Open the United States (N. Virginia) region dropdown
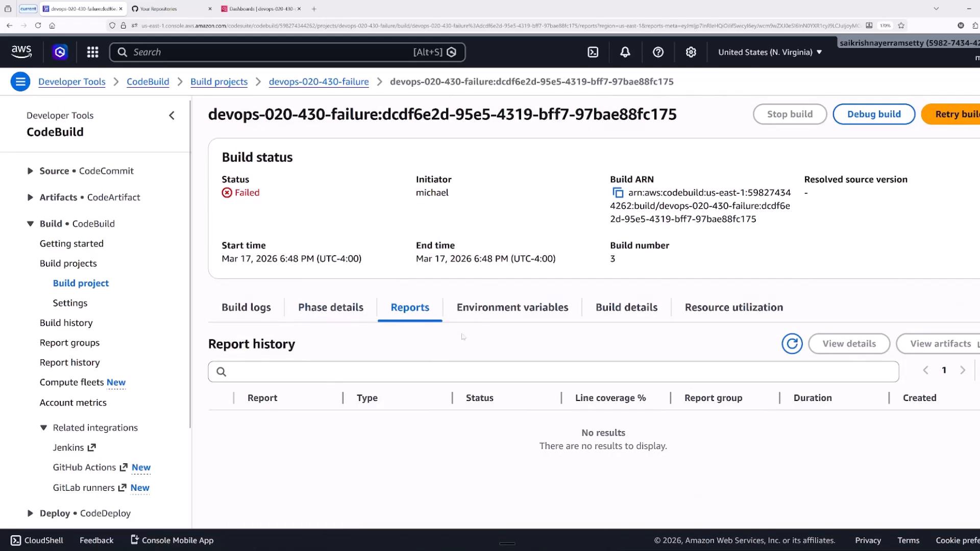 (770, 52)
